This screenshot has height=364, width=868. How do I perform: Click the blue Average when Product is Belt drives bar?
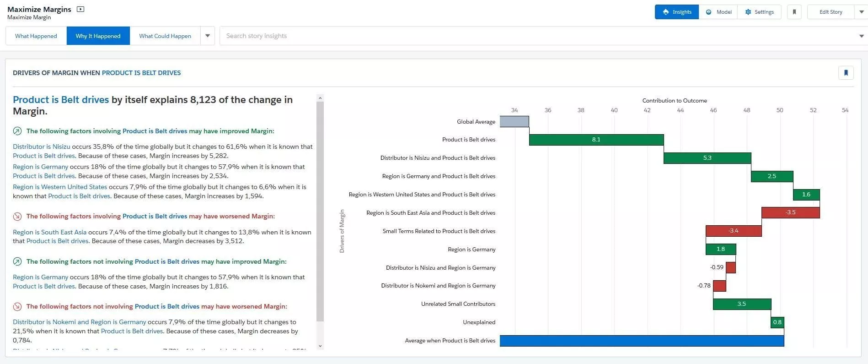pyautogui.click(x=642, y=341)
